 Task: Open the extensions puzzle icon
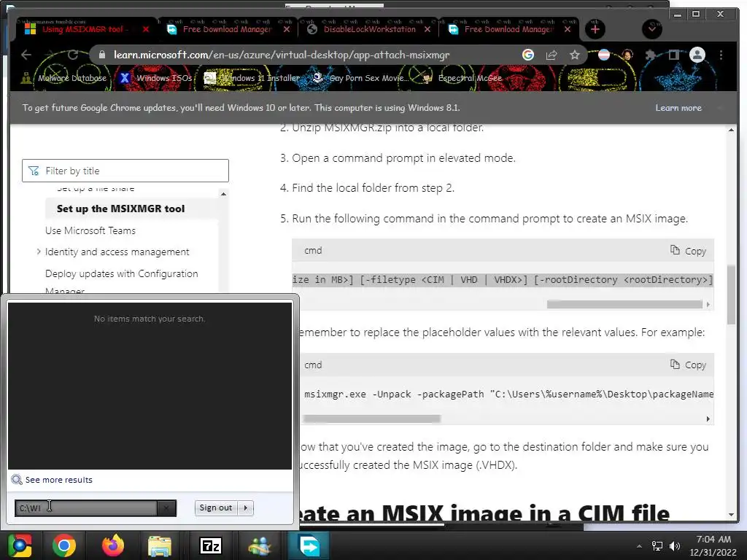tap(650, 55)
